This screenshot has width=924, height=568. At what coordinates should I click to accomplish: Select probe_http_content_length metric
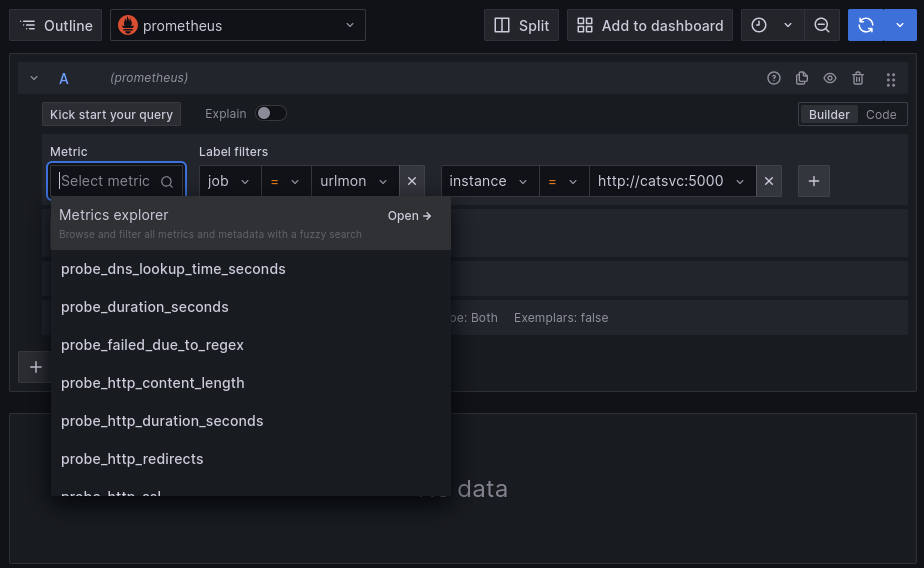tap(250, 383)
